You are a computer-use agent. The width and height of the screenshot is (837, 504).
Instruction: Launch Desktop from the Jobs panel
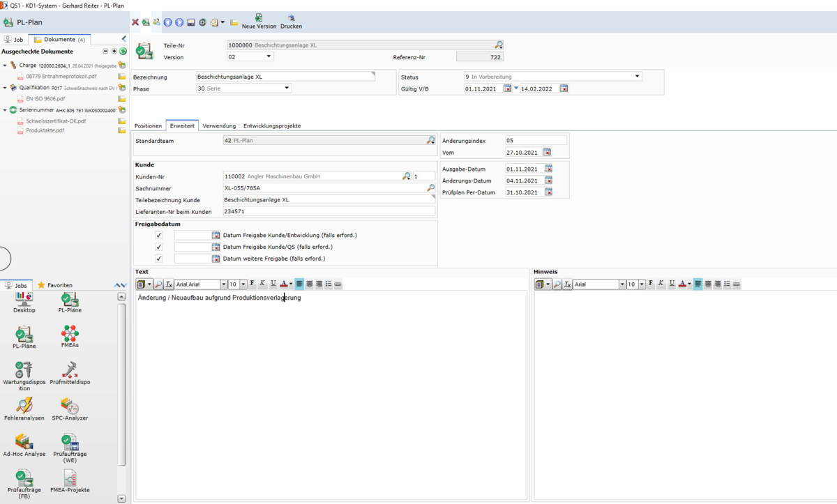click(x=24, y=303)
